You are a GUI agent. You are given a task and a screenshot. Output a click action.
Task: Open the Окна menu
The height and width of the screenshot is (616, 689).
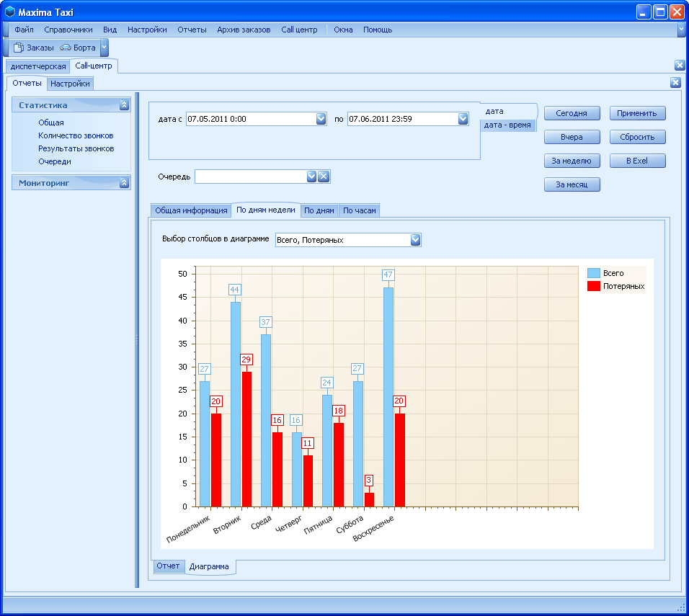tap(343, 30)
